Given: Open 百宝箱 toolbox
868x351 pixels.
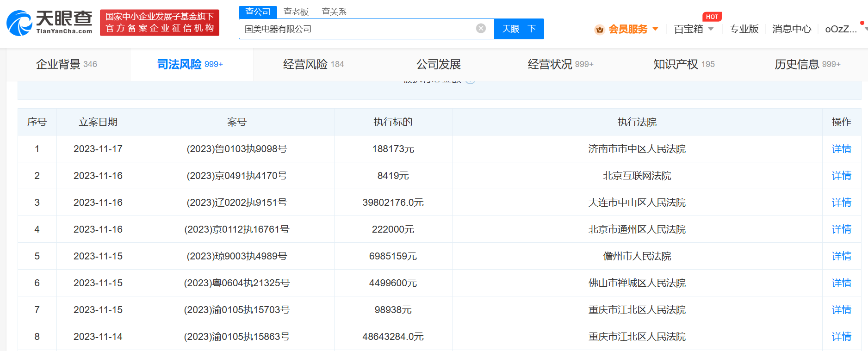Looking at the screenshot, I should (x=688, y=29).
